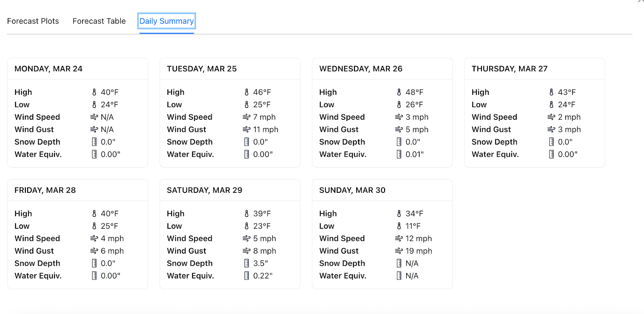Click the ruler icon beside Wednesday's Snow Depth
644x314 pixels.
coord(399,142)
